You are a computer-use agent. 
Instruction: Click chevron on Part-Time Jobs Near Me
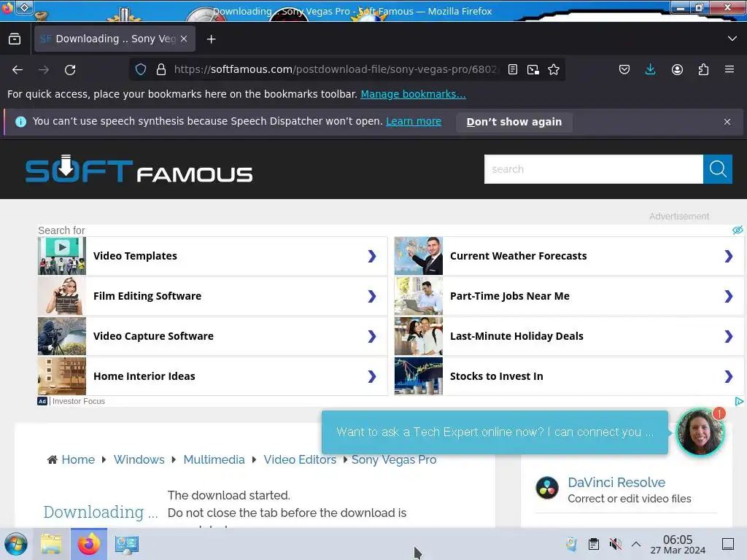(729, 296)
